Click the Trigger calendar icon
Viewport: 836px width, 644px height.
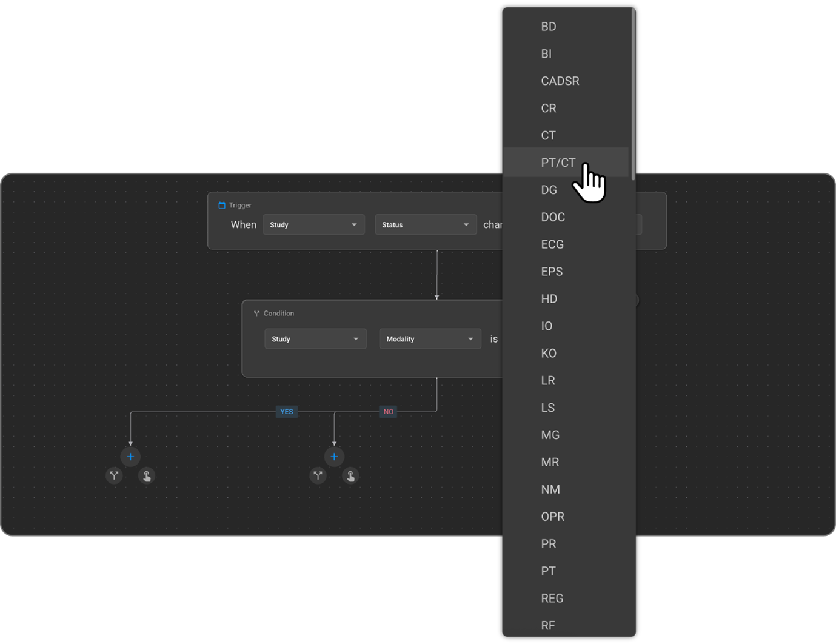(222, 205)
